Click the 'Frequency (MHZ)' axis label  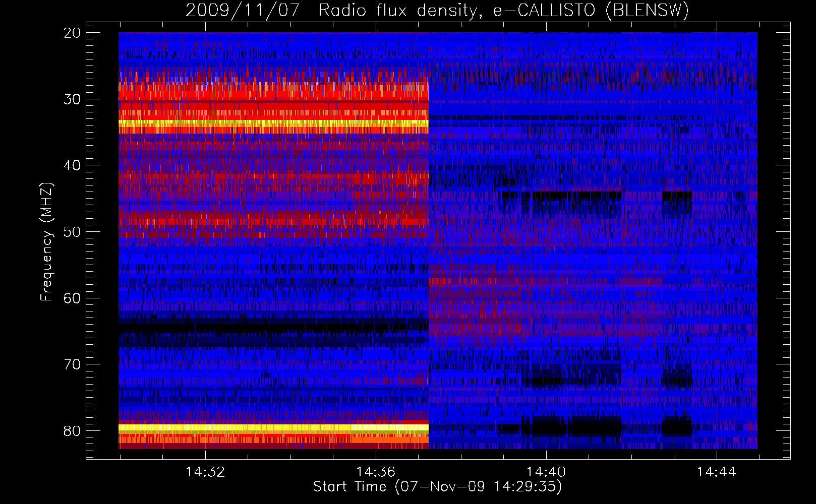click(x=46, y=242)
